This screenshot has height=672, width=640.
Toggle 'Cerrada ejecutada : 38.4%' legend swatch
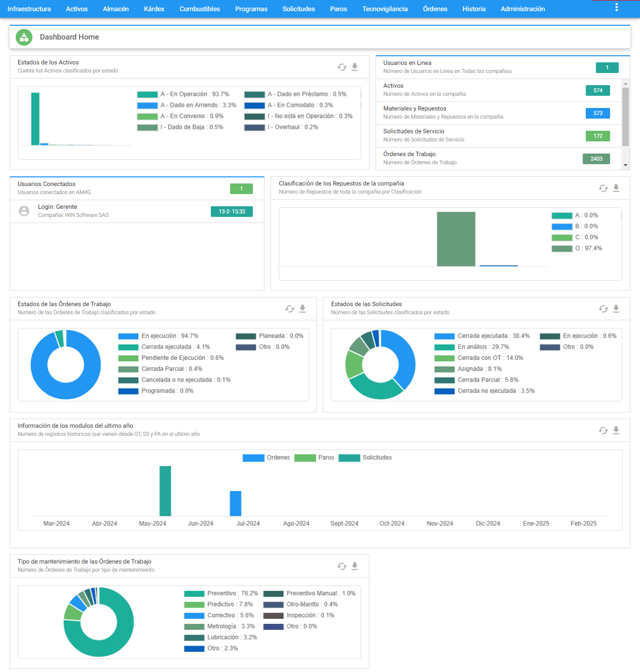[444, 336]
